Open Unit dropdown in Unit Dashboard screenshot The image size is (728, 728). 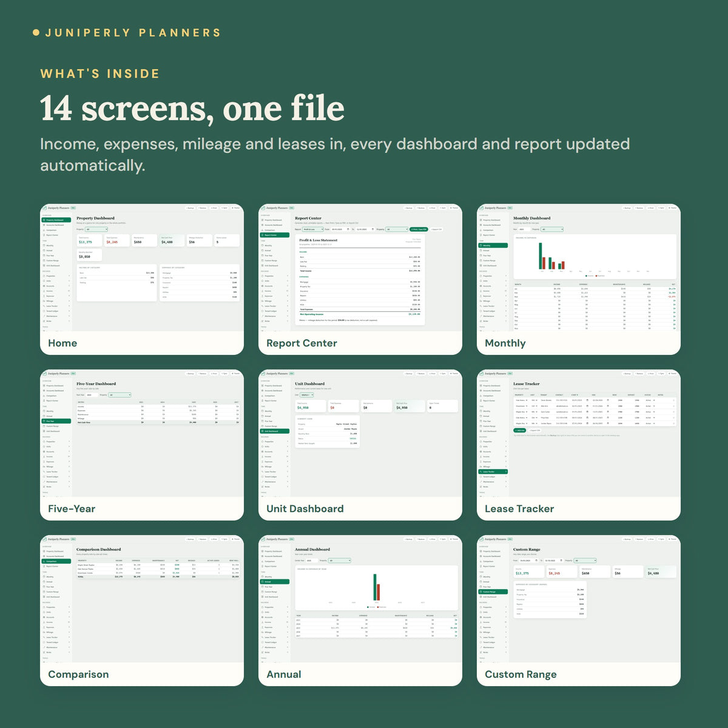point(306,395)
